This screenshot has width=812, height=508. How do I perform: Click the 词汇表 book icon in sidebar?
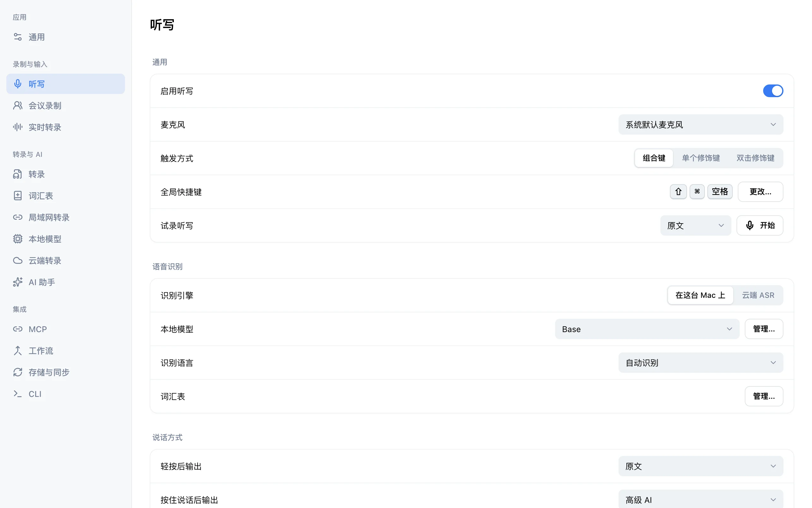[17, 196]
